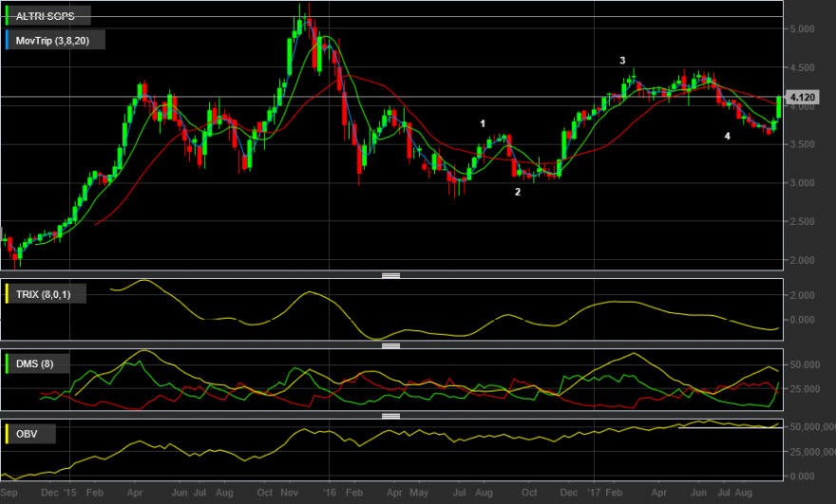836x504 pixels.
Task: Click the current price tag 4.120
Action: click(802, 97)
